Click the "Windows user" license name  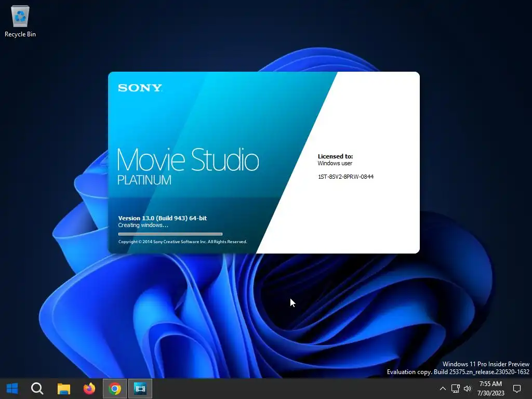point(335,163)
